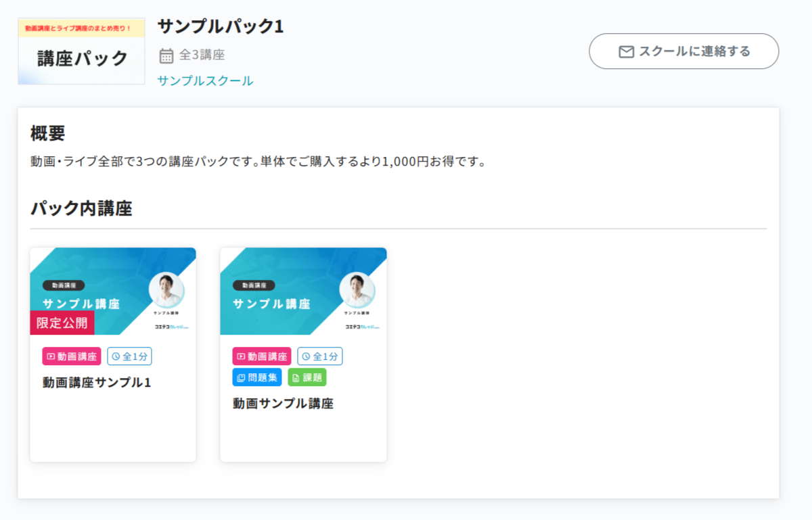Click the 全1分 clock tag on 動画サンプル講座
Viewport: 812px width, 520px height.
[x=320, y=356]
